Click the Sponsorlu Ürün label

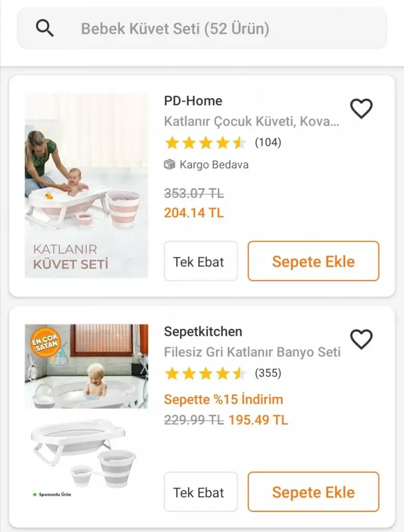52,495
